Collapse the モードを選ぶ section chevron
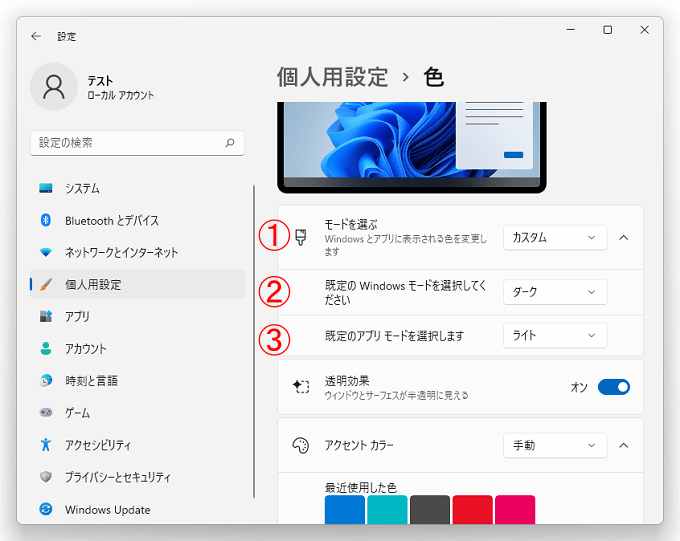The height and width of the screenshot is (541, 680). [624, 237]
